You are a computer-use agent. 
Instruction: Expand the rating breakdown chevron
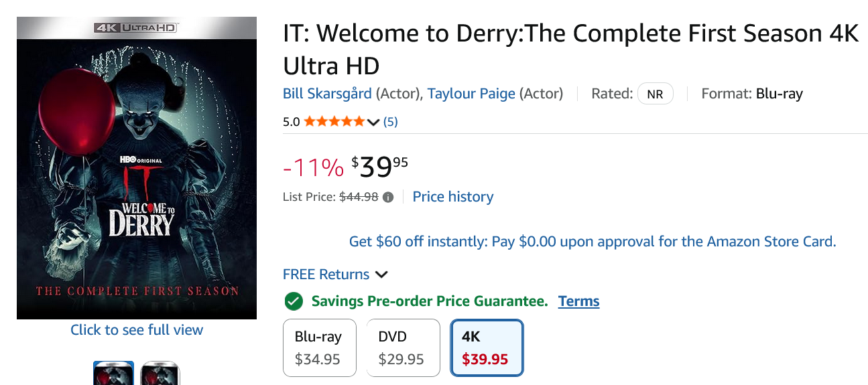(373, 122)
